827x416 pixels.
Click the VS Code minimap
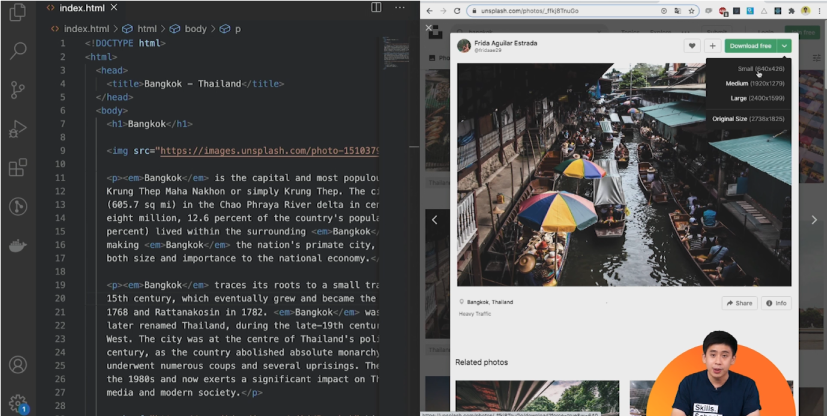pos(396,53)
